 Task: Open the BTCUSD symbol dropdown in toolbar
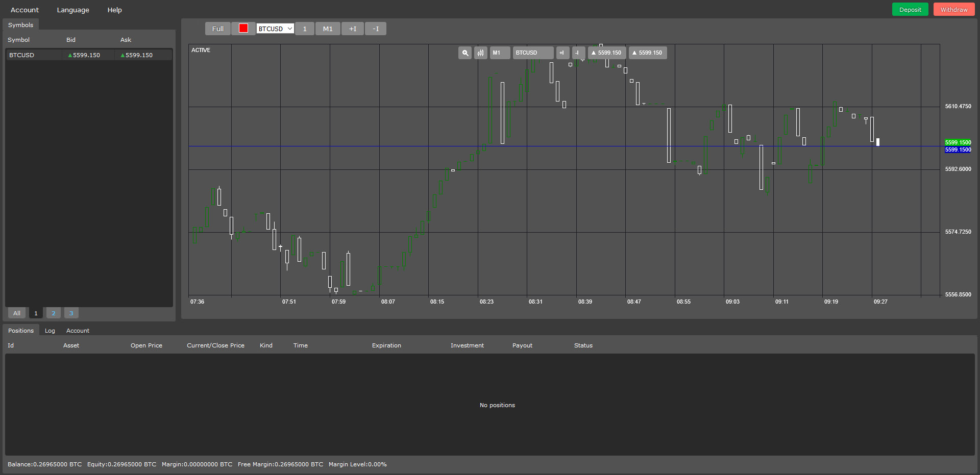[275, 29]
